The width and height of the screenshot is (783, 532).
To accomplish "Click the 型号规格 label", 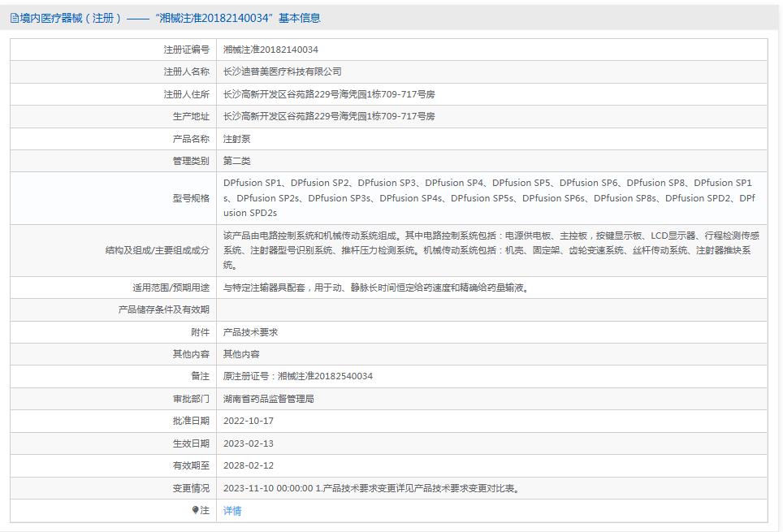I will pos(191,198).
